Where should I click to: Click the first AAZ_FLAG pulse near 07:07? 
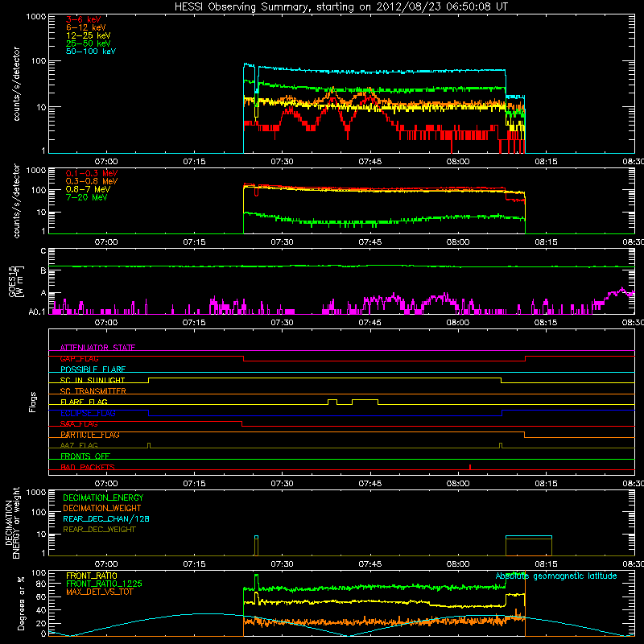[149, 446]
